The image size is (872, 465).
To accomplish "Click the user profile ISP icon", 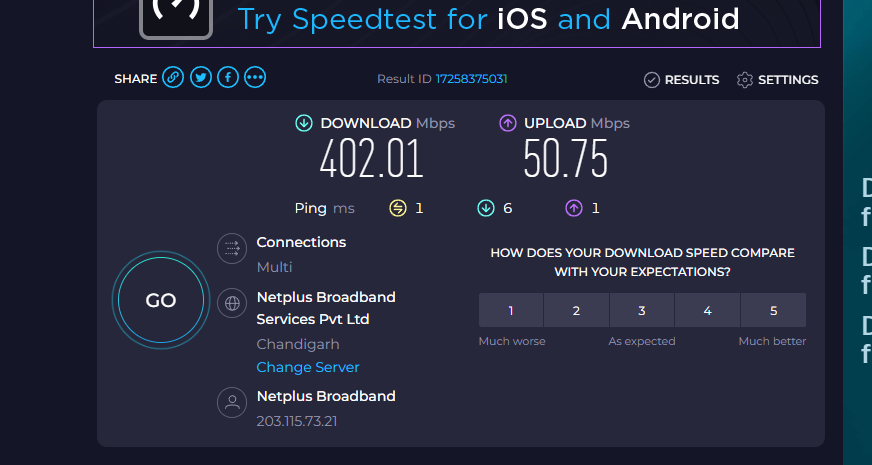I will tap(232, 402).
